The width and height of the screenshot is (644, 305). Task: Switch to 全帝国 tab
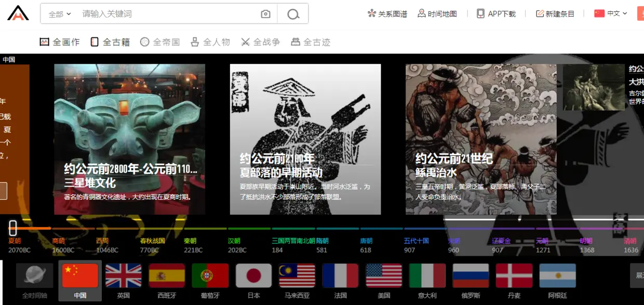tap(160, 42)
